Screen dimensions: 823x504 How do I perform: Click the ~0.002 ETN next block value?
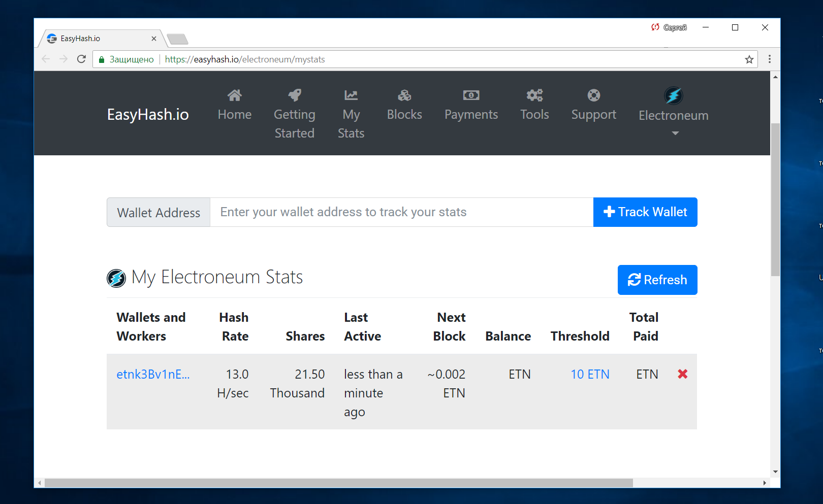446,384
